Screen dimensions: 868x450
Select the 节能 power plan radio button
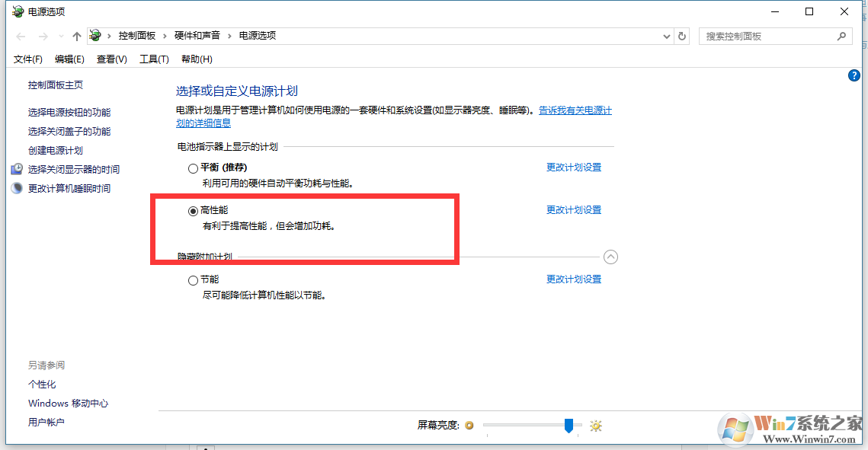(193, 279)
